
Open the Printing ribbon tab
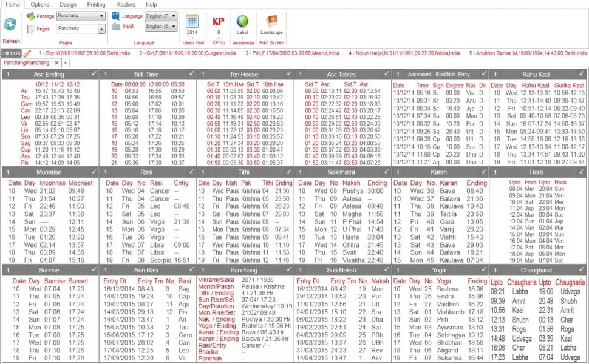[96, 4]
